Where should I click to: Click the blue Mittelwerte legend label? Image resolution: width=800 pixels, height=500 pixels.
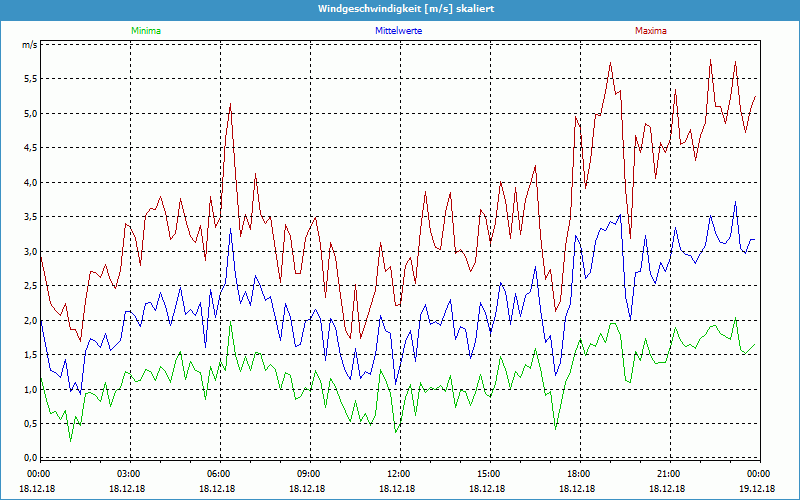click(x=398, y=31)
